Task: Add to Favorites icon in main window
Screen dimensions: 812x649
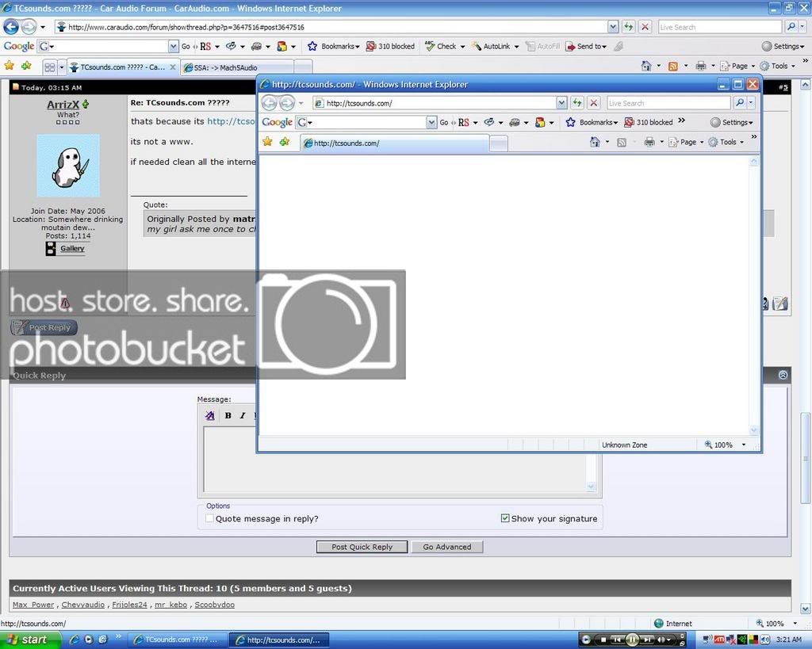Action: pyautogui.click(x=26, y=66)
